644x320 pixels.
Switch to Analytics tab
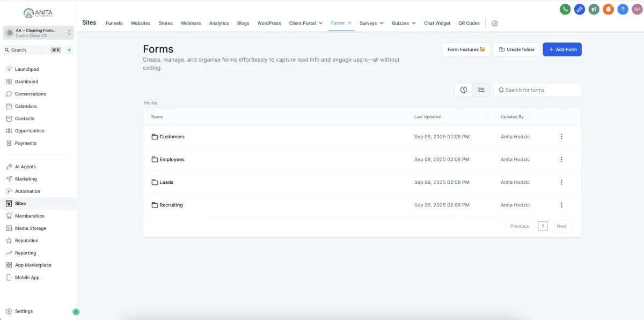[219, 23]
